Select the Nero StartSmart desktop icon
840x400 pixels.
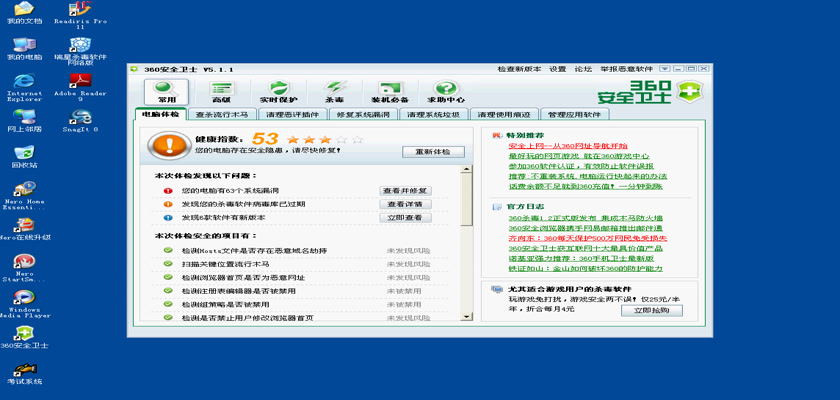pos(24,268)
